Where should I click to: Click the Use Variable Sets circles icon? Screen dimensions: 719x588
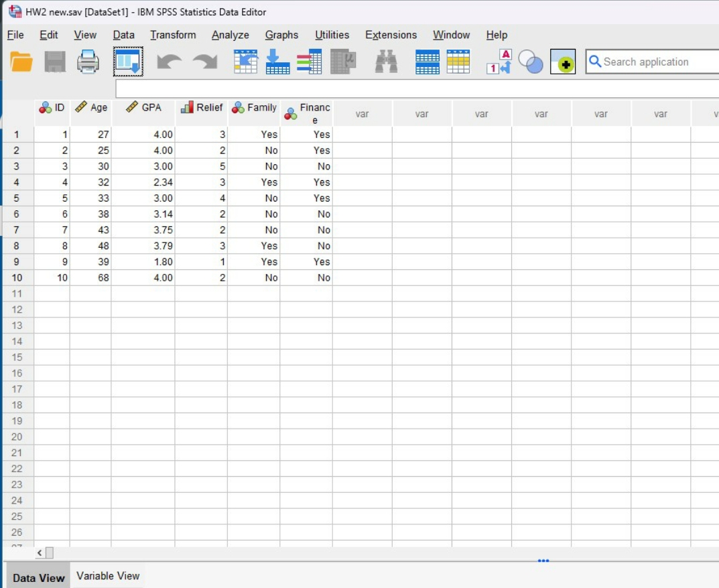tap(531, 62)
